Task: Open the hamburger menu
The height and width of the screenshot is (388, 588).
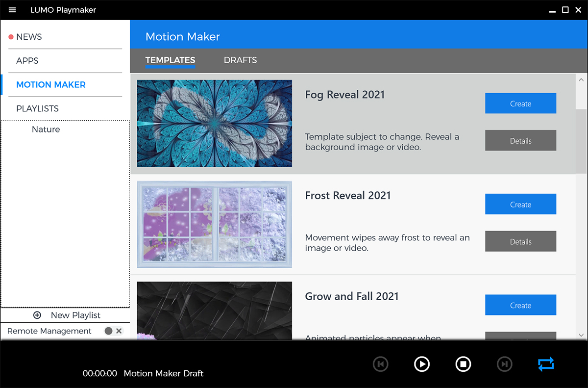Action: 12,10
